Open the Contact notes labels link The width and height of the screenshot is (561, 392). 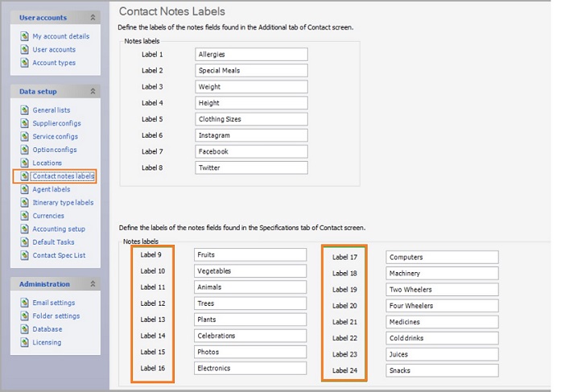(63, 176)
